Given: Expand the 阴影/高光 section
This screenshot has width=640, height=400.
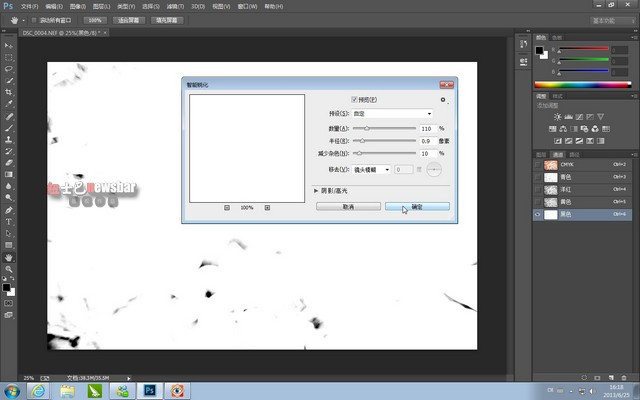Looking at the screenshot, I should click(317, 189).
